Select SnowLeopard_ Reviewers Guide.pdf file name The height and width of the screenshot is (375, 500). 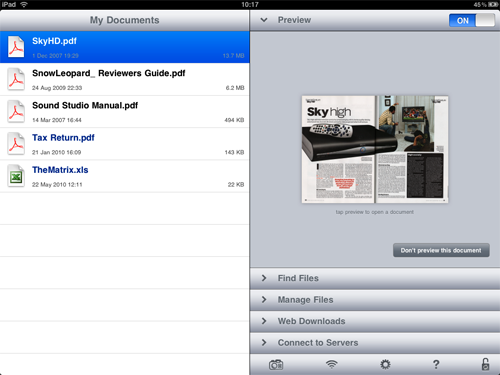[x=109, y=73]
